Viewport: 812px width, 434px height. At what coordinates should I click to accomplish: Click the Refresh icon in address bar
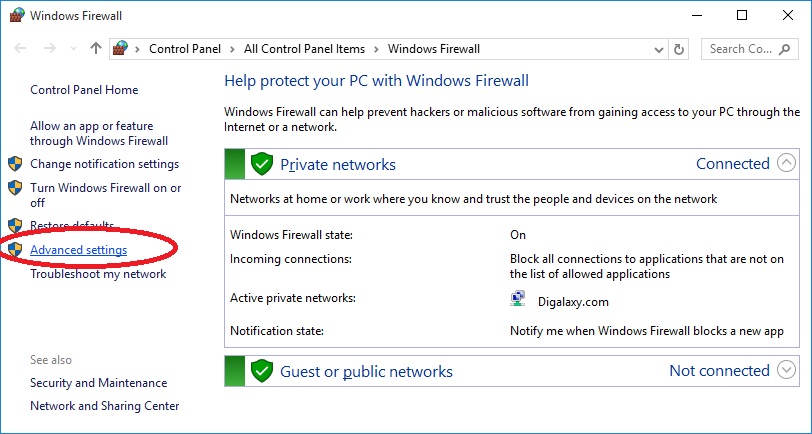(680, 48)
